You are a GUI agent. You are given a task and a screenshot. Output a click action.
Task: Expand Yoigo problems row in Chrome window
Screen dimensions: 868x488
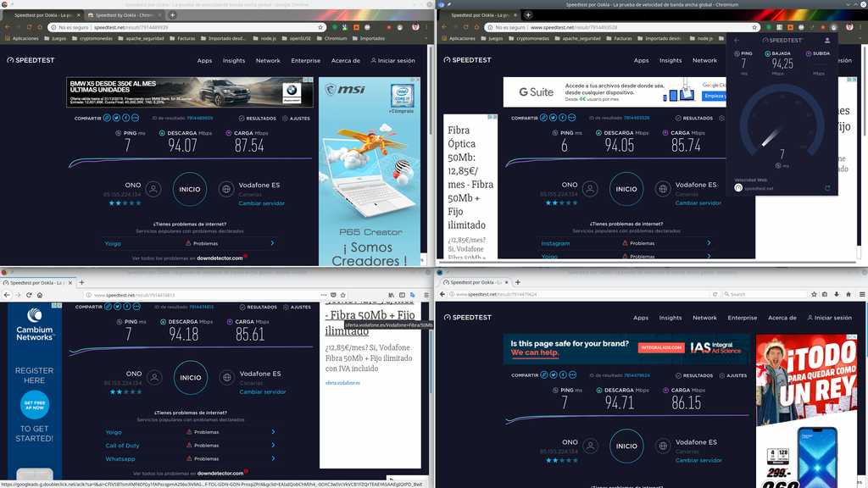point(190,243)
